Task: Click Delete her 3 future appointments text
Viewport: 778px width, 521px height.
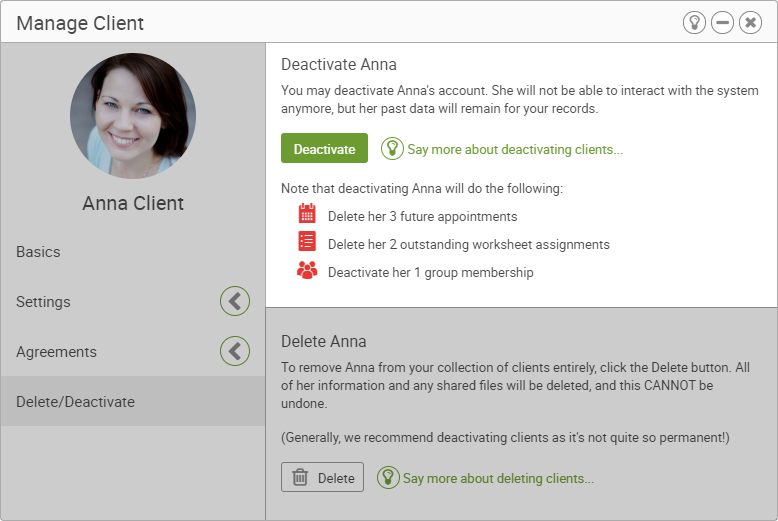Action: coord(423,216)
